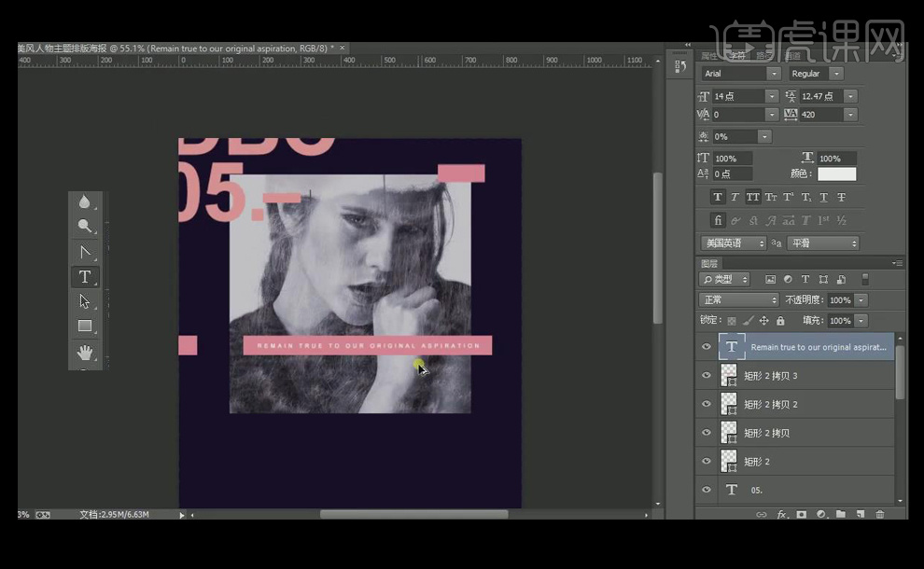Click the fx layer style icon
The width and height of the screenshot is (924, 569).
(782, 514)
